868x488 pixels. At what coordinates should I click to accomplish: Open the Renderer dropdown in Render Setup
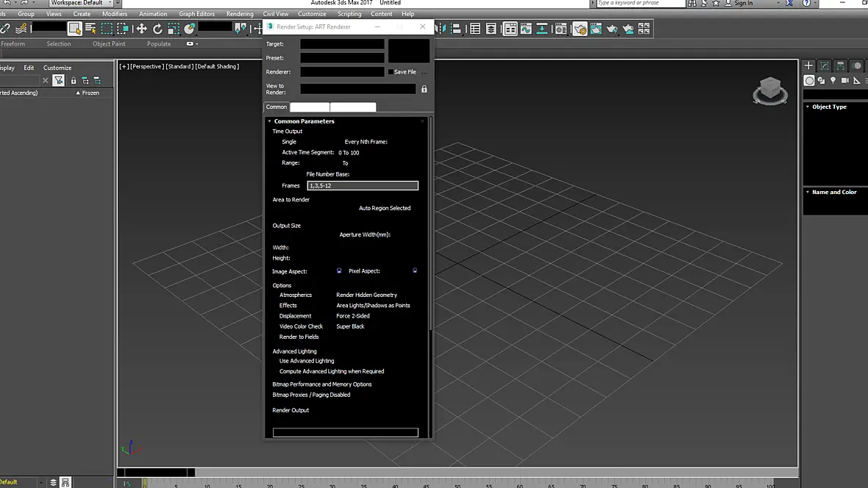342,72
